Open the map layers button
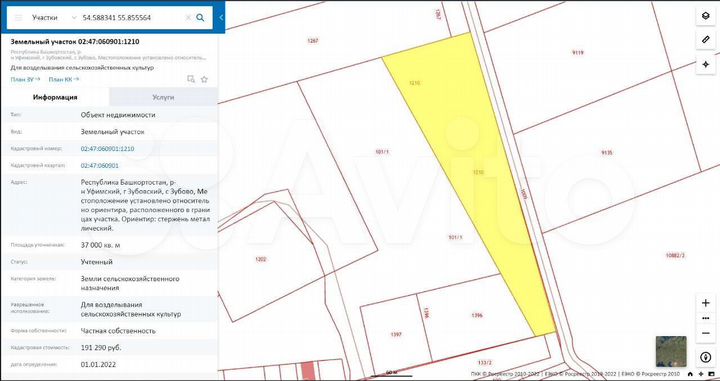Viewport: 720px width, 381px height. (x=706, y=17)
